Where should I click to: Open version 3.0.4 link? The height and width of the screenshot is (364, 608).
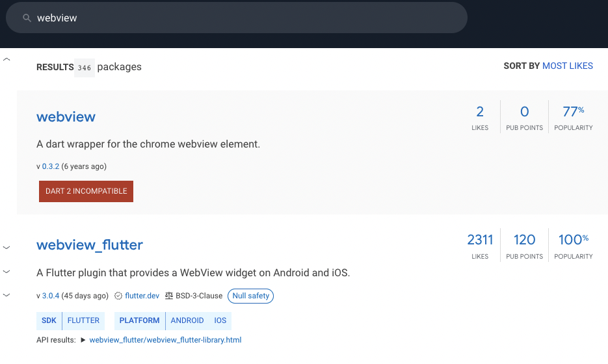pos(51,296)
